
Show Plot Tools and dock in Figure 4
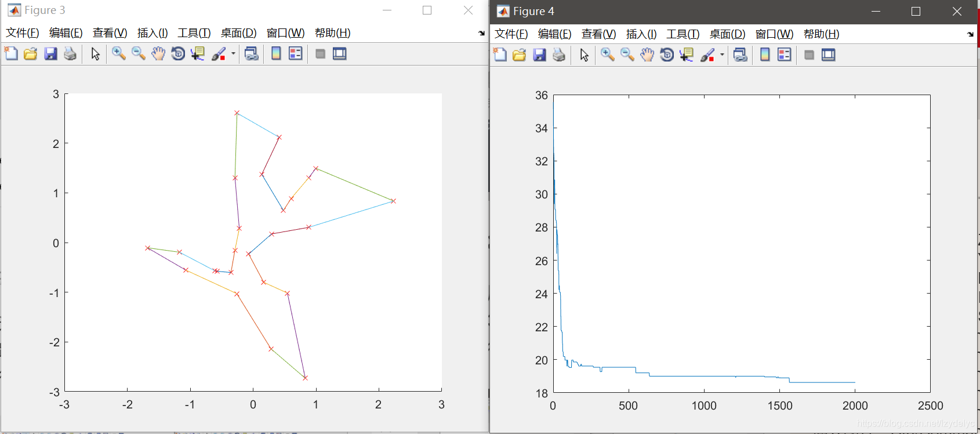point(829,55)
